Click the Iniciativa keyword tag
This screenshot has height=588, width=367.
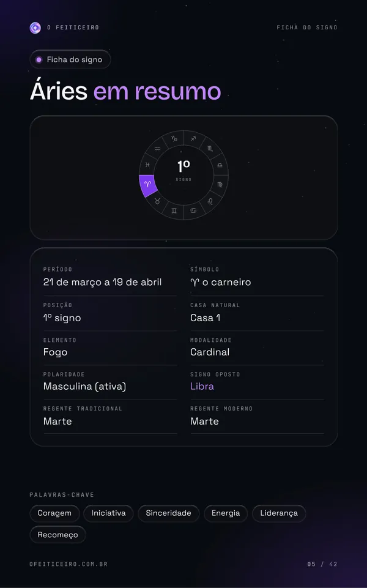[109, 513]
